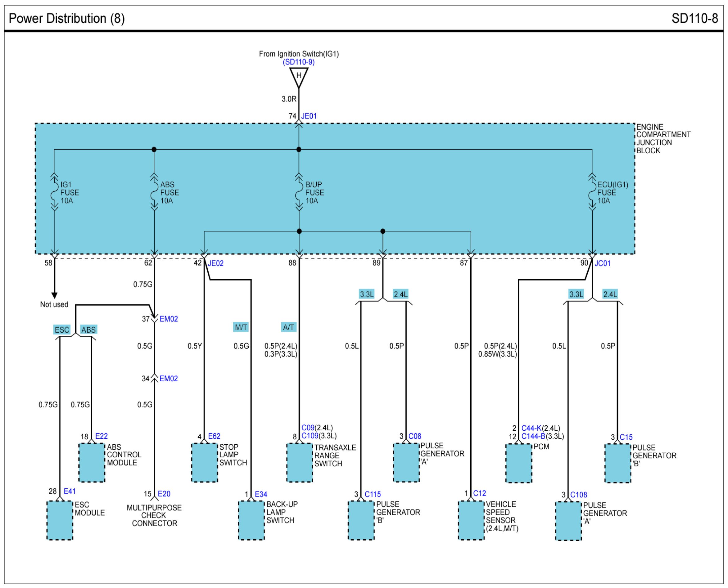728x588 pixels.
Task: Open the E20 multipurpose check connector link
Action: pyautogui.click(x=164, y=493)
